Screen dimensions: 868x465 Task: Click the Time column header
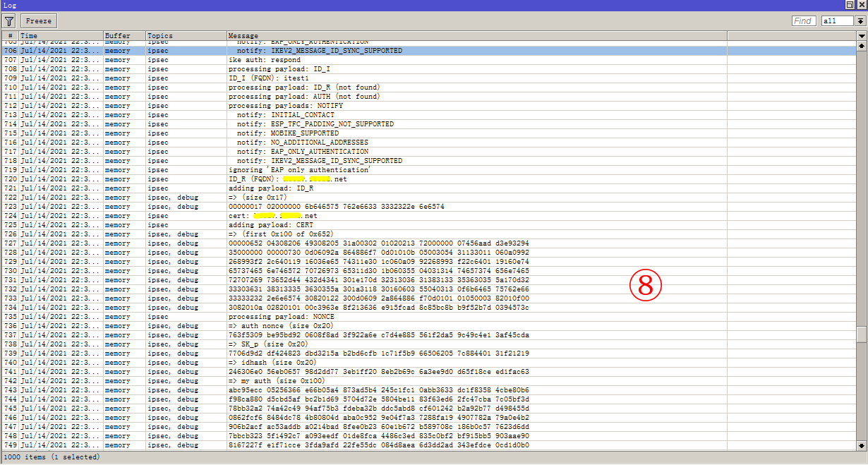pyautogui.click(x=64, y=35)
